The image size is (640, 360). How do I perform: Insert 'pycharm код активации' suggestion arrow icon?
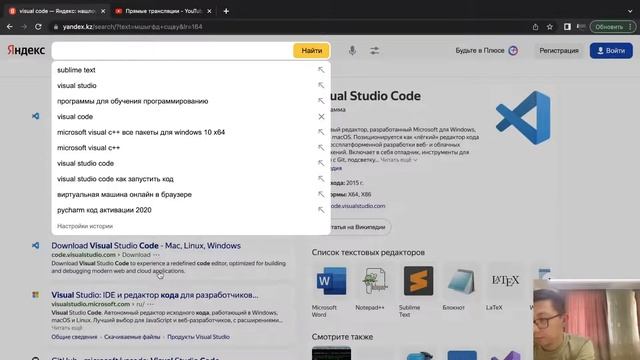tap(321, 210)
